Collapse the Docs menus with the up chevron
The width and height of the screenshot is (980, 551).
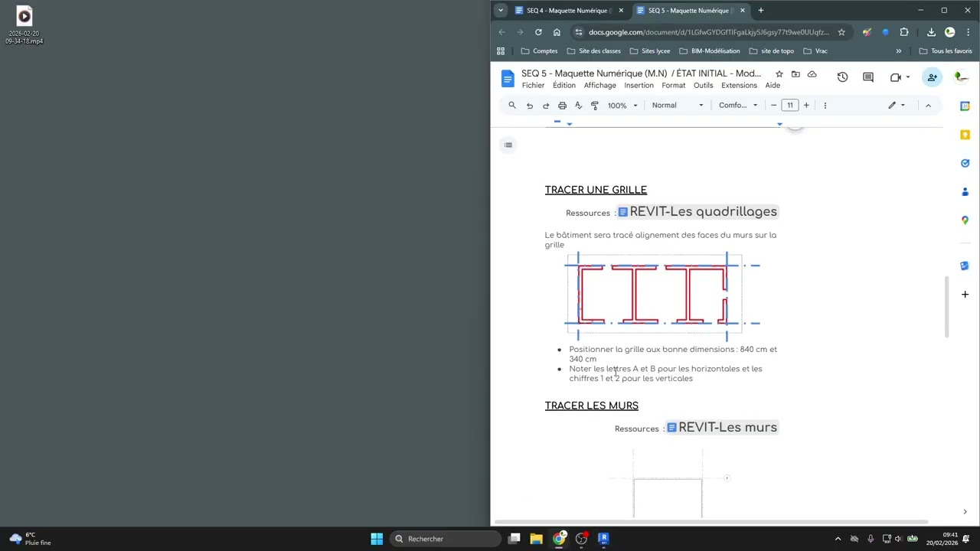tap(928, 106)
